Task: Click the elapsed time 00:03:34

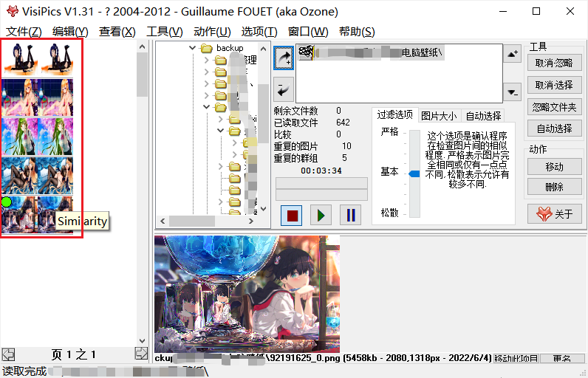Action: click(321, 171)
